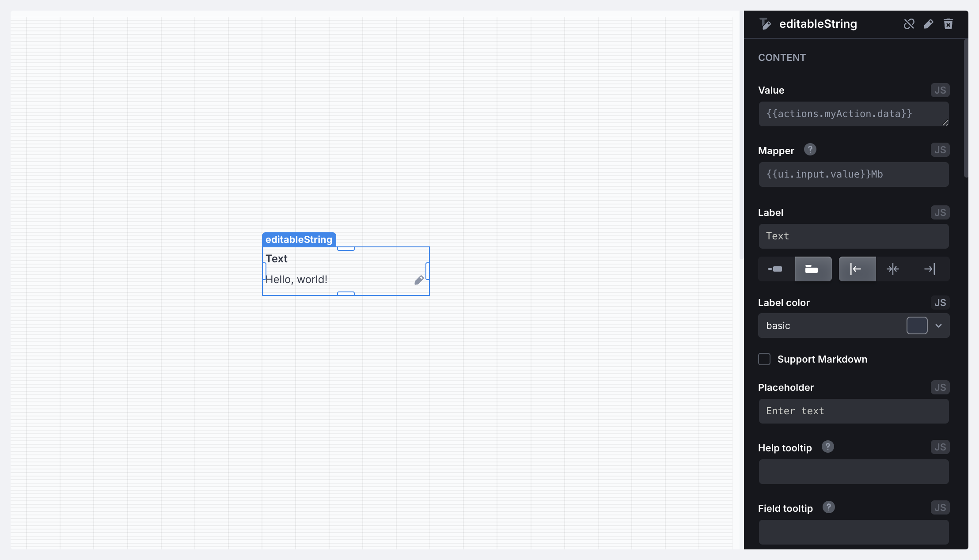Toggle JS mode for Field tooltip
Screen dimensions: 979x560
coord(940,507)
